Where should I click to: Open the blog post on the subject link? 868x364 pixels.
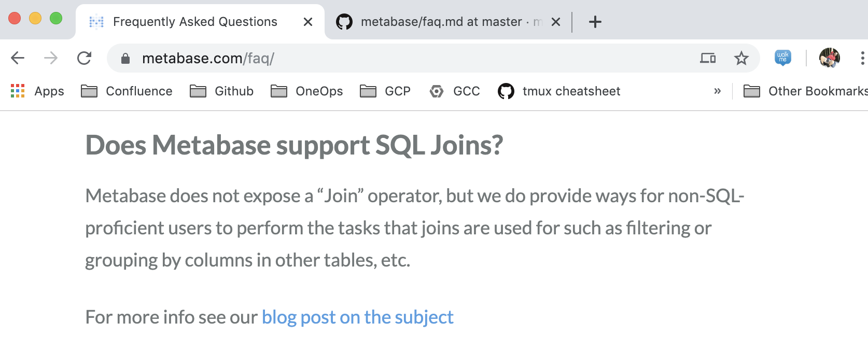358,317
